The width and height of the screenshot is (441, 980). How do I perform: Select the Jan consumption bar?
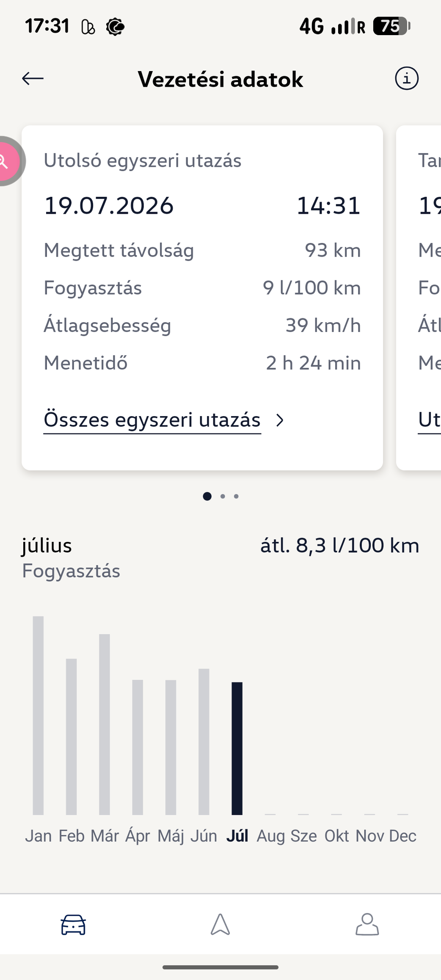pos(38,715)
